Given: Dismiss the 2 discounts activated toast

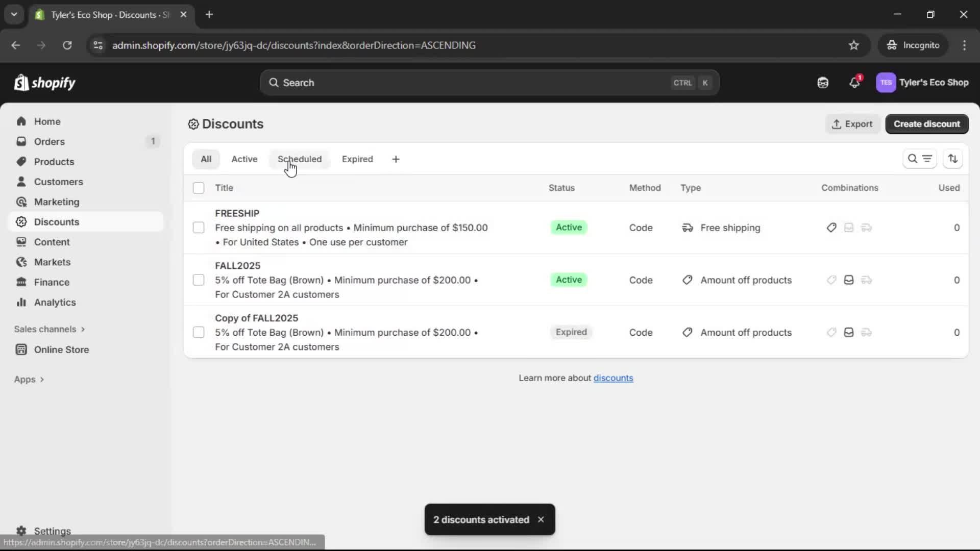Looking at the screenshot, I should pos(541,519).
